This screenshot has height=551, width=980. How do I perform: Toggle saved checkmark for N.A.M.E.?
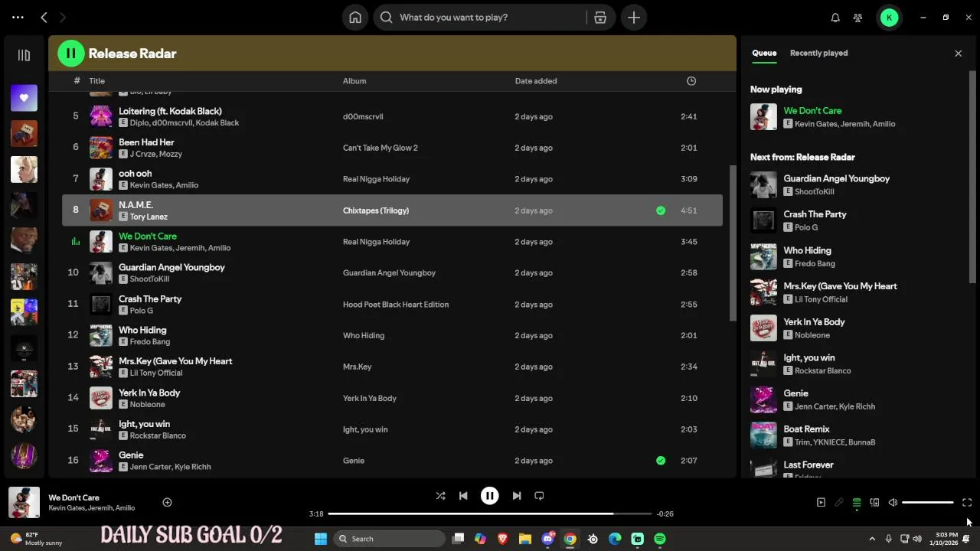(661, 210)
